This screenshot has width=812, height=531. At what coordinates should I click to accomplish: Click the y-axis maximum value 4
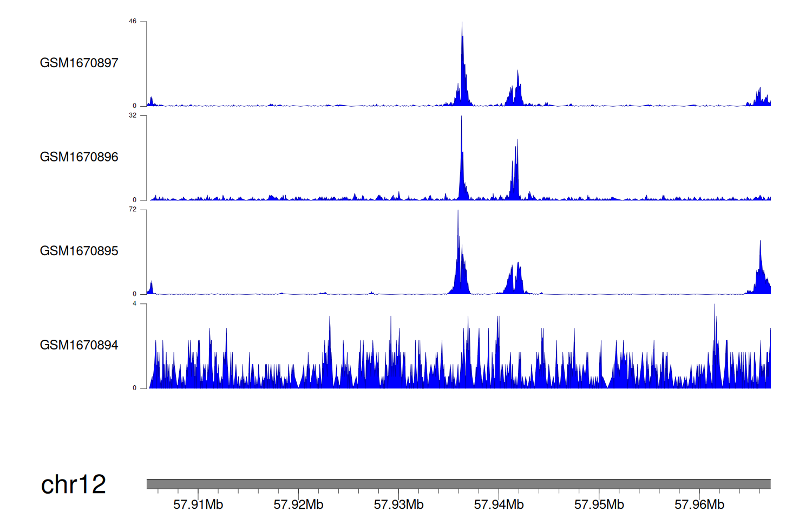click(135, 303)
